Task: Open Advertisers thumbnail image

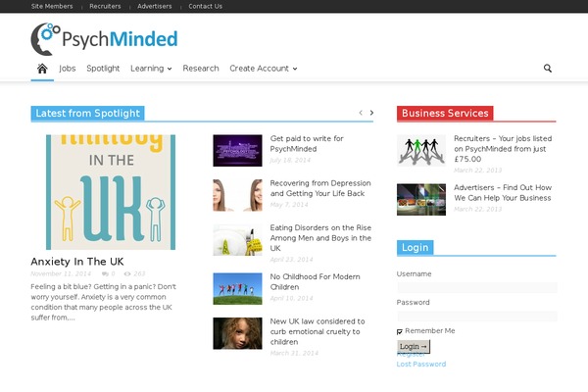Action: [421, 199]
